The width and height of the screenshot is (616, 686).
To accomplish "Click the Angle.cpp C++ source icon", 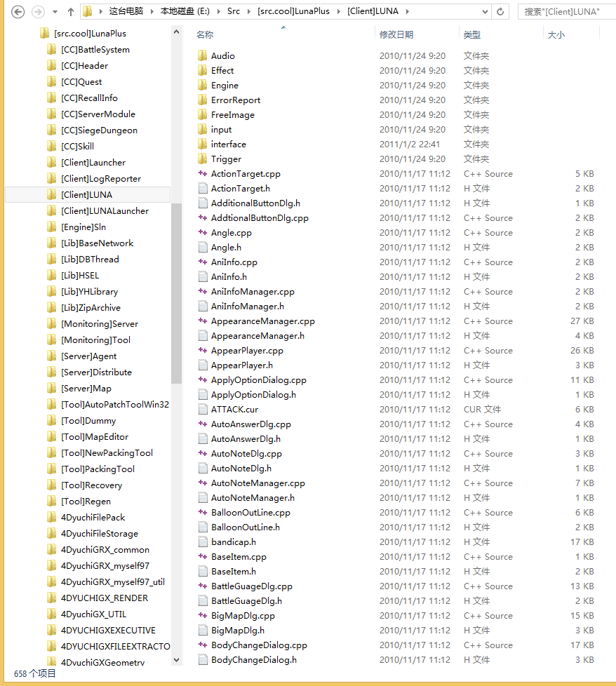I will [202, 232].
